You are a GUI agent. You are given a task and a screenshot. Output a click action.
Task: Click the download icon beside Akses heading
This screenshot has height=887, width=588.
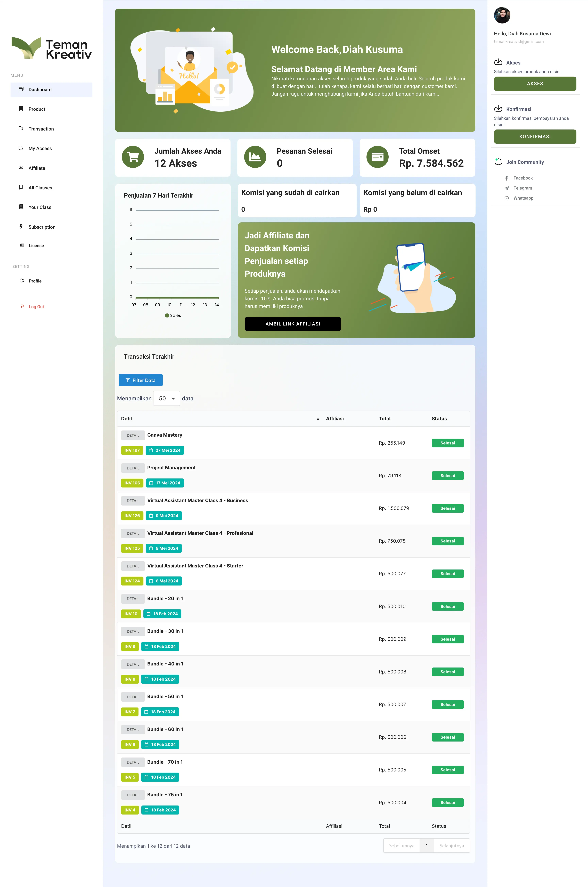498,62
